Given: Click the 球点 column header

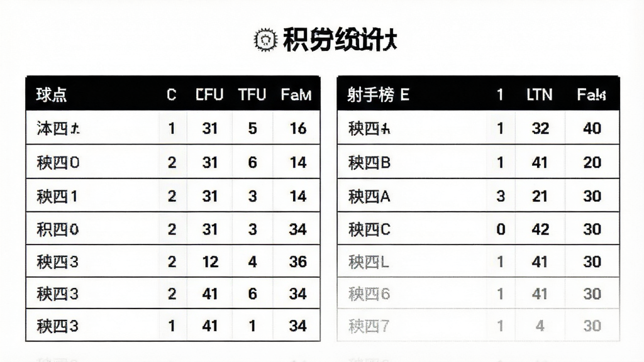Looking at the screenshot, I should click(x=52, y=95).
